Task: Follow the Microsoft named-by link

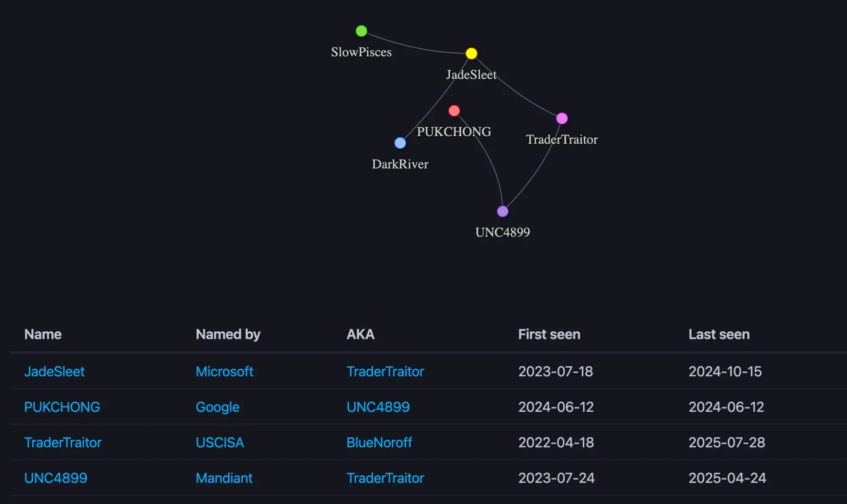Action: coord(224,372)
